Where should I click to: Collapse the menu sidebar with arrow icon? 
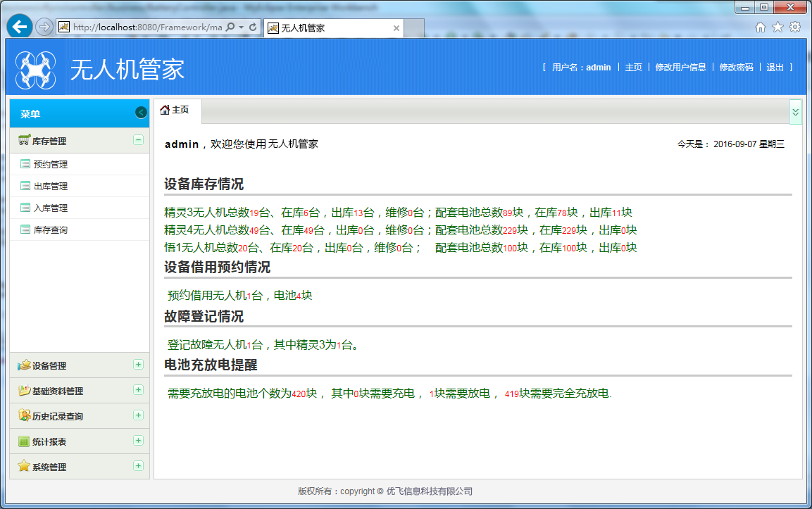pos(141,113)
